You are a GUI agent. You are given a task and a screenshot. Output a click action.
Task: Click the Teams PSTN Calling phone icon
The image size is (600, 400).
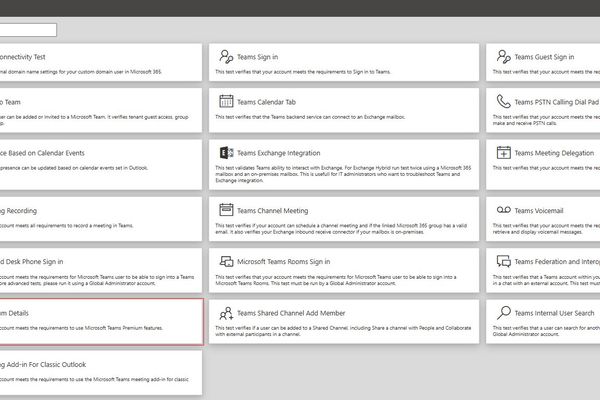[x=504, y=101]
